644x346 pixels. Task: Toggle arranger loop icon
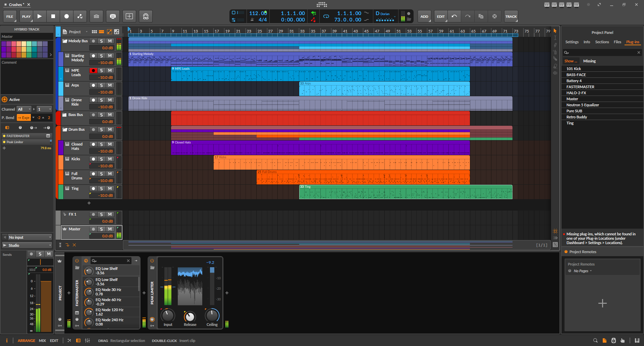pyautogui.click(x=326, y=16)
